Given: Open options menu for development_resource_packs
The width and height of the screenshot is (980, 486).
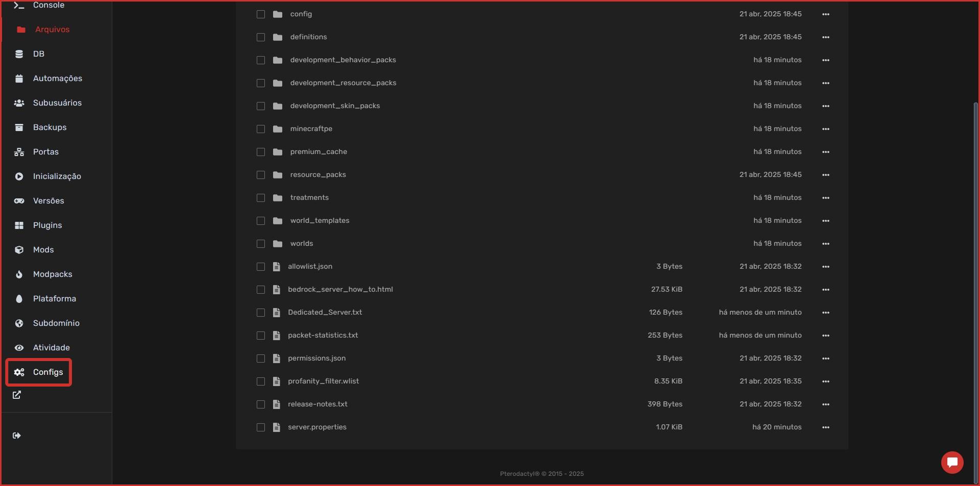Looking at the screenshot, I should [x=826, y=83].
